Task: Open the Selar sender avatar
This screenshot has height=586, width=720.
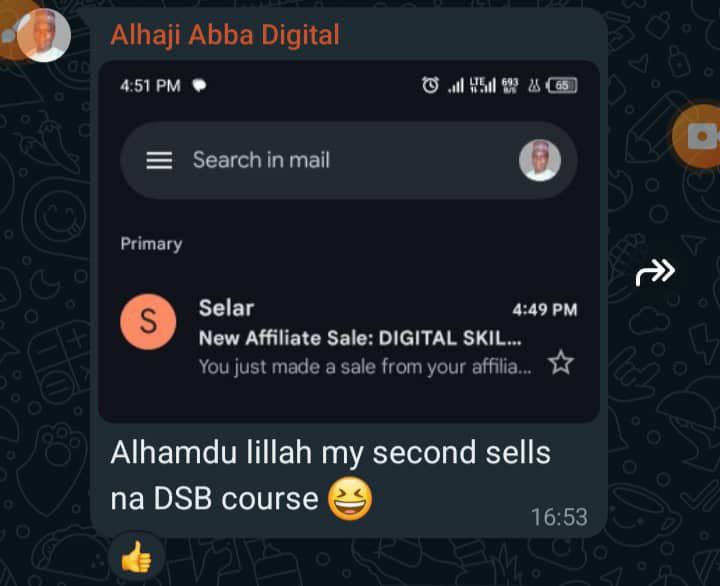Action: pos(148,321)
